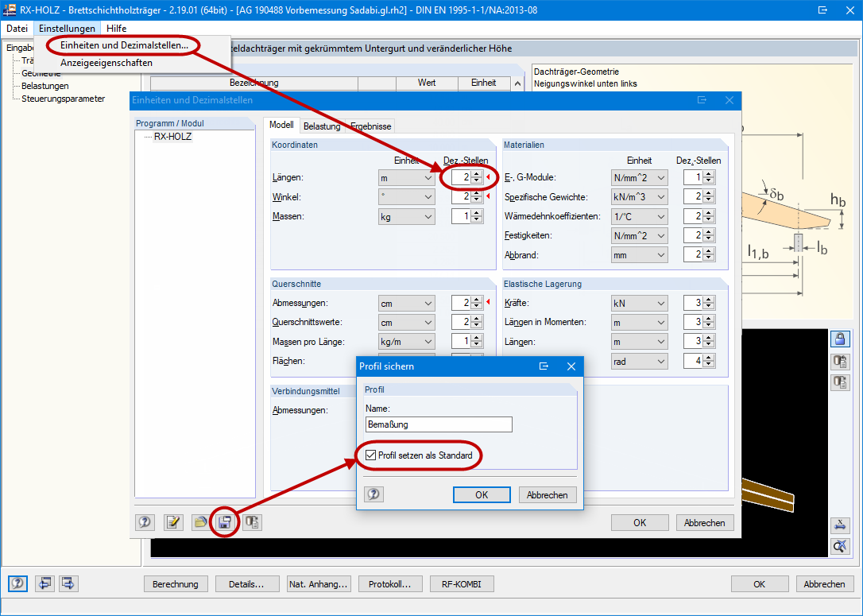The width and height of the screenshot is (863, 616).
Task: Click help icon in Profil sichern dialog
Action: point(373,494)
